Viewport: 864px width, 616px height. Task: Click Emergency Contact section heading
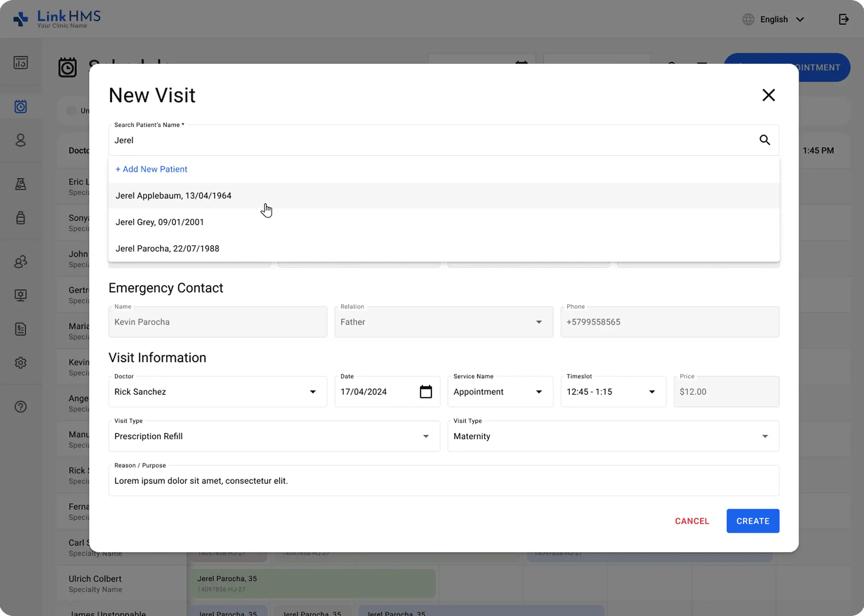tap(165, 288)
